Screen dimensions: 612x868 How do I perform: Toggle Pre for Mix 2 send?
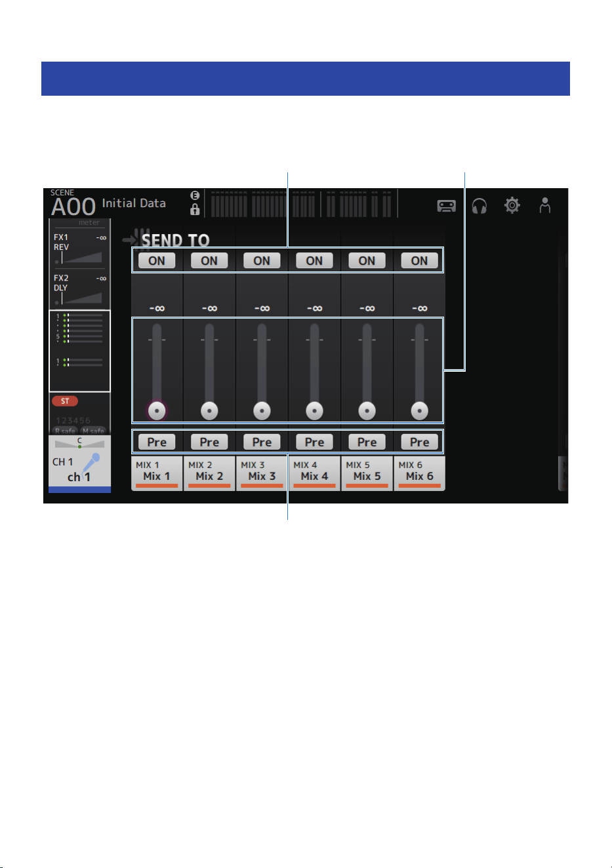pos(209,442)
